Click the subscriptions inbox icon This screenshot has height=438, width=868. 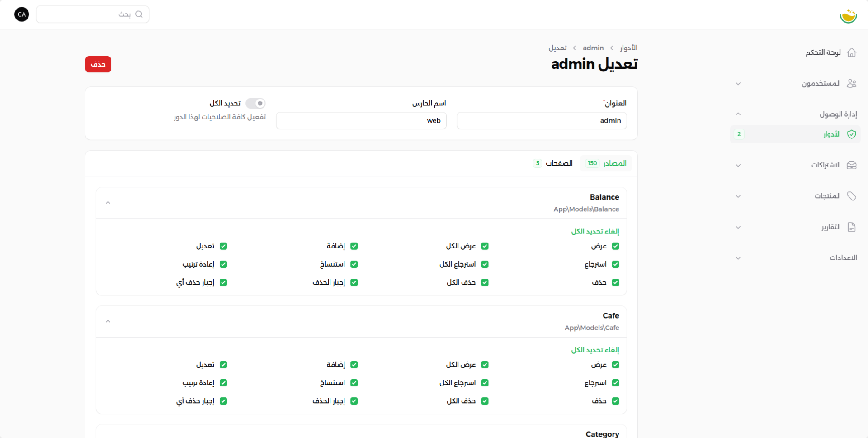point(851,165)
